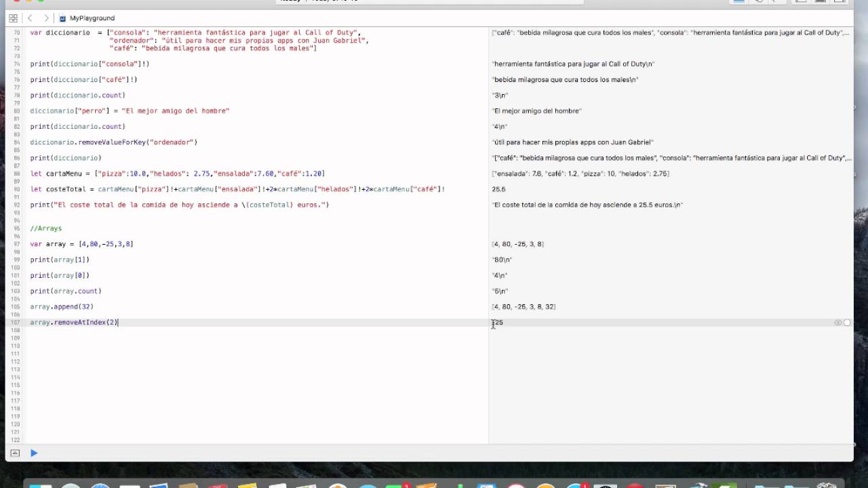Select the first print(diccionario.count) line

pyautogui.click(x=77, y=96)
